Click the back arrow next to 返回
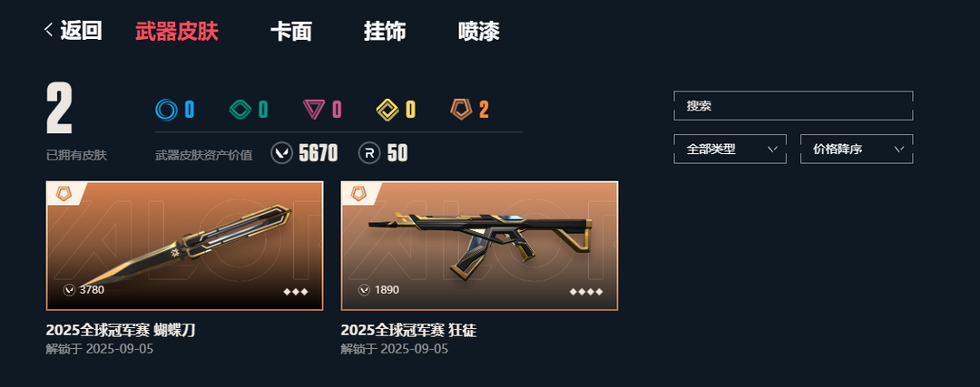980x387 pixels. click(49, 31)
